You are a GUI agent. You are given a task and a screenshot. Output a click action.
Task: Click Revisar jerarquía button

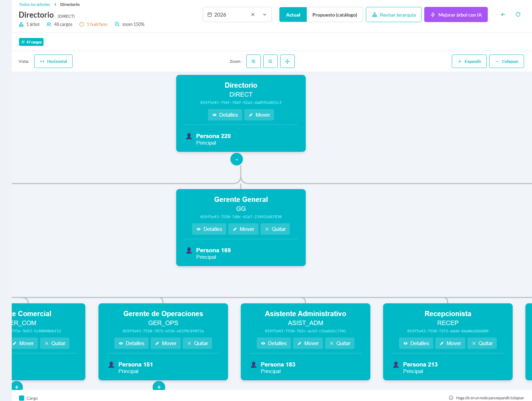click(394, 14)
